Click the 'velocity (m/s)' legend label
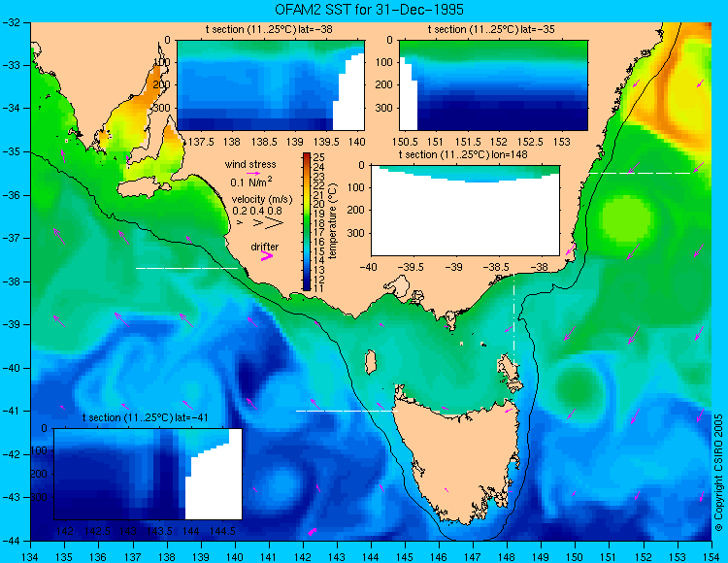728x563 pixels. [262, 200]
